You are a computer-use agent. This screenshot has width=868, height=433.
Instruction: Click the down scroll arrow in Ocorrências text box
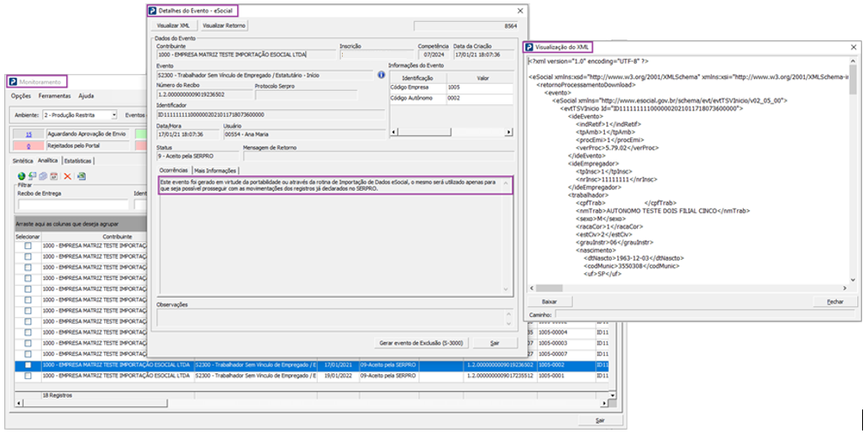pyautogui.click(x=505, y=289)
